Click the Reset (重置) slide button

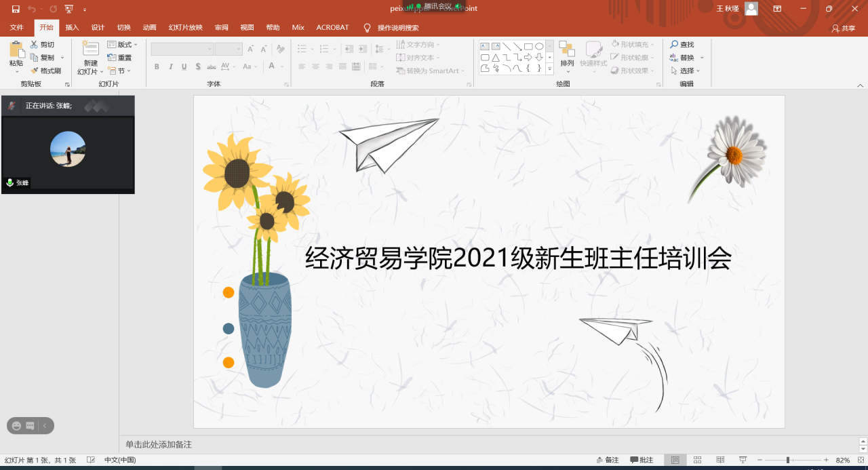point(119,58)
